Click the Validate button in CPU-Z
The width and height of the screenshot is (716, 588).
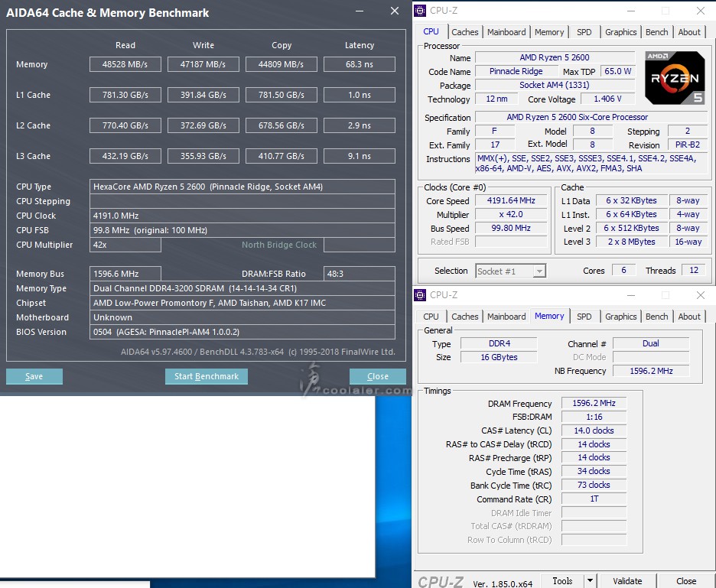coord(627,580)
